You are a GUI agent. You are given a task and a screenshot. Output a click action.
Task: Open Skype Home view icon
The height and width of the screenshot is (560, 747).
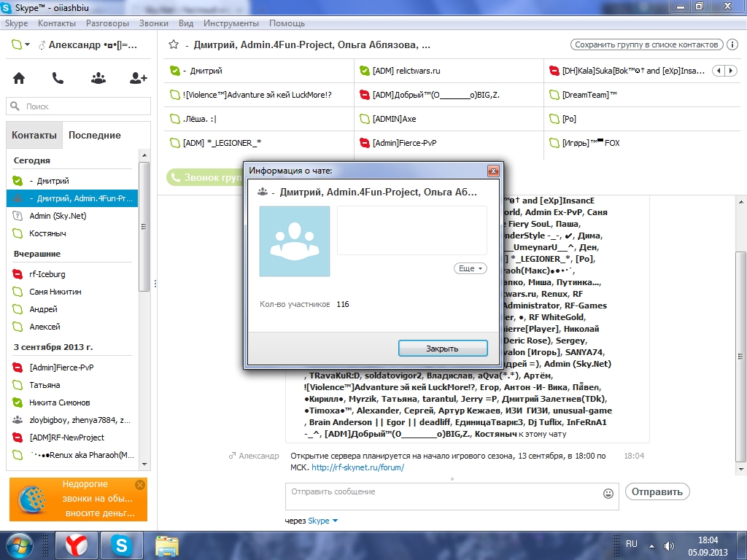tap(19, 78)
